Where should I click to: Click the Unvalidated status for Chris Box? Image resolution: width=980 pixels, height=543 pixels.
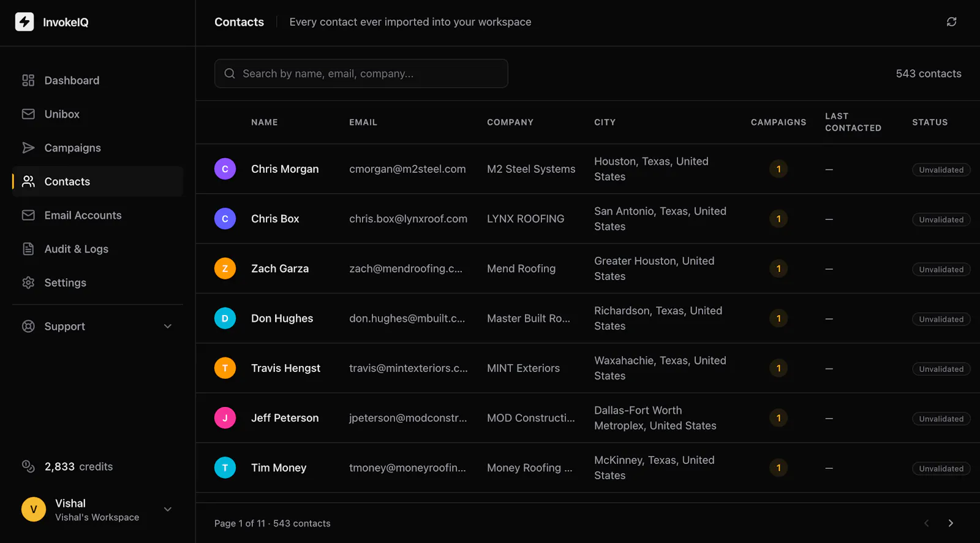941,219
